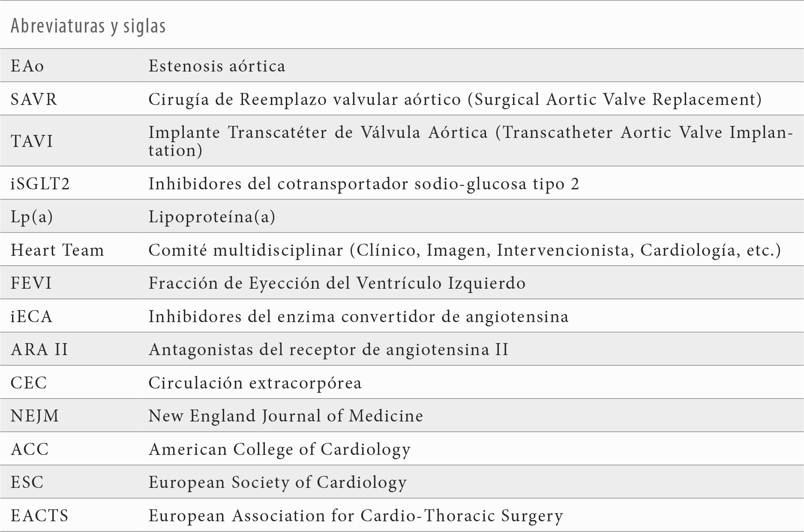Click the 'American College of Cardiology' definition

point(279,449)
